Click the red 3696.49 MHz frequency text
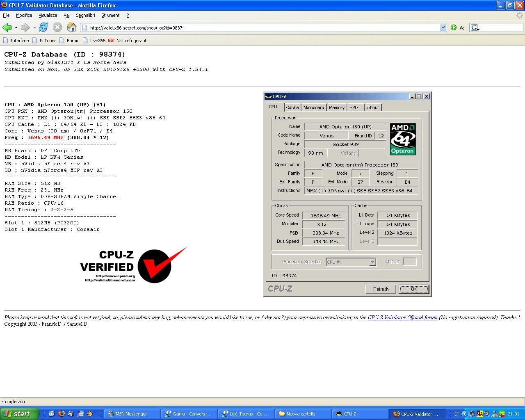 (x=46, y=137)
